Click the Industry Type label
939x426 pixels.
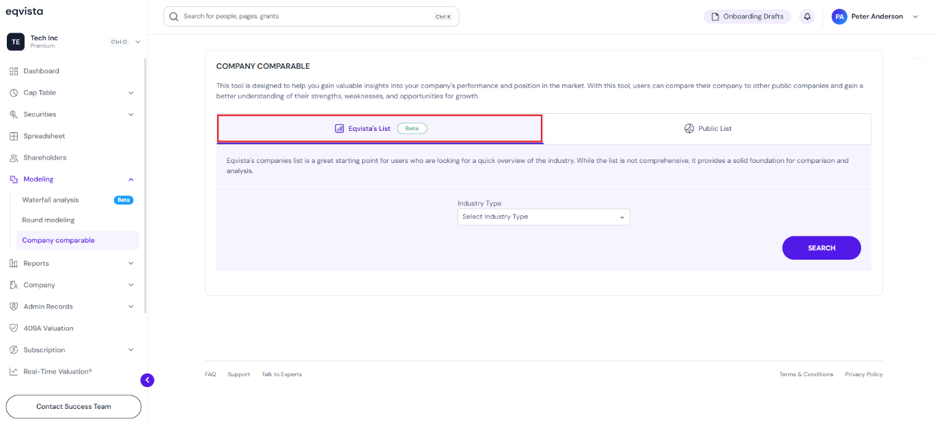pyautogui.click(x=480, y=204)
